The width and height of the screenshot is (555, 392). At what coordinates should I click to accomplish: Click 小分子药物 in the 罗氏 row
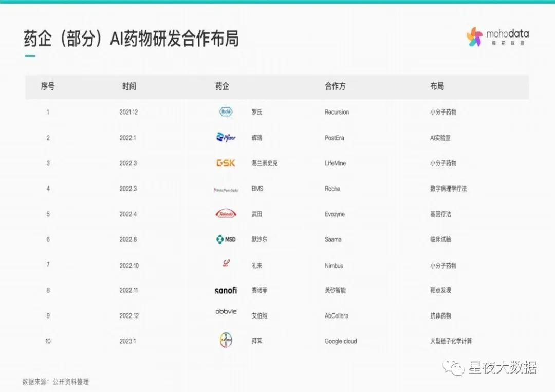tap(443, 112)
